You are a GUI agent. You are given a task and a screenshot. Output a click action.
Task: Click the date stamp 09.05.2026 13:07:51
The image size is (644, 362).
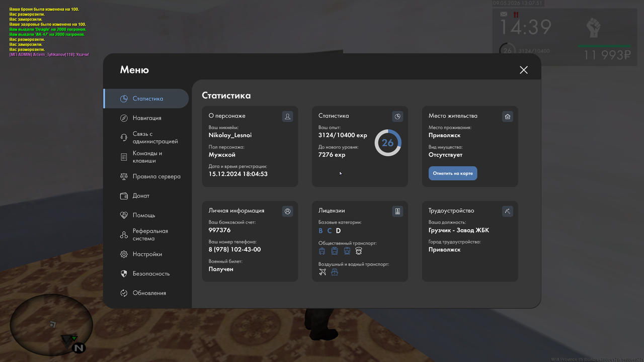(517, 3)
